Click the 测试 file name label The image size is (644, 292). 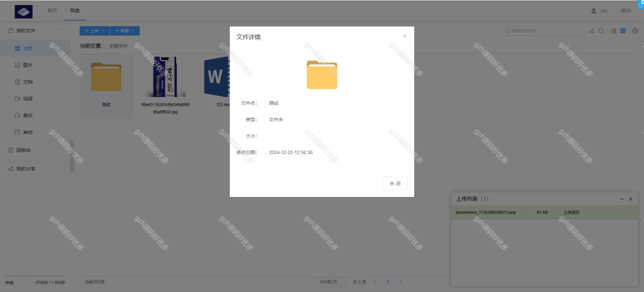pyautogui.click(x=106, y=104)
